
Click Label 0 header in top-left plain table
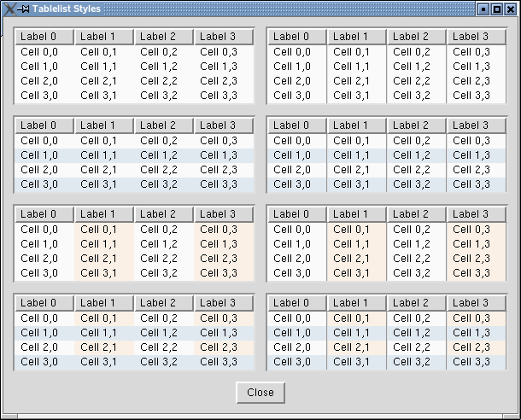tap(44, 37)
